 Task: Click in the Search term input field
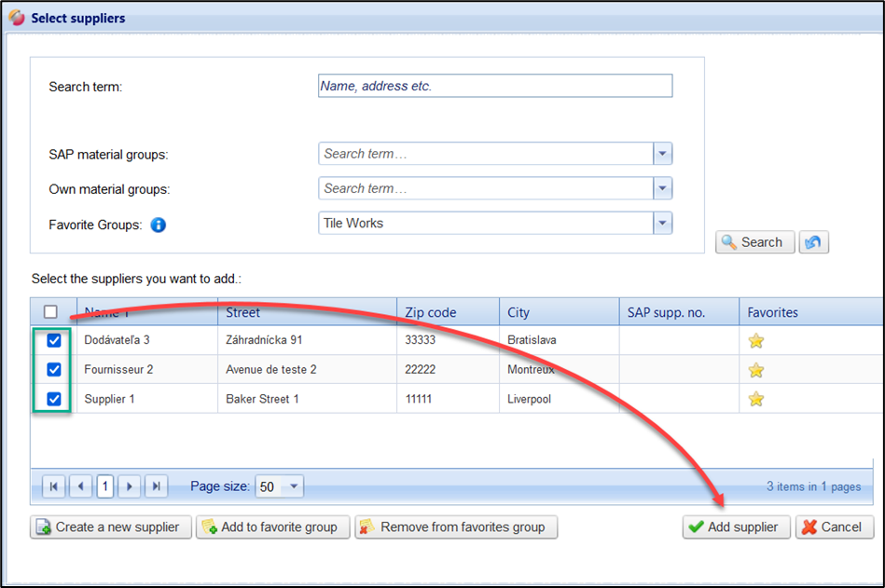click(494, 86)
